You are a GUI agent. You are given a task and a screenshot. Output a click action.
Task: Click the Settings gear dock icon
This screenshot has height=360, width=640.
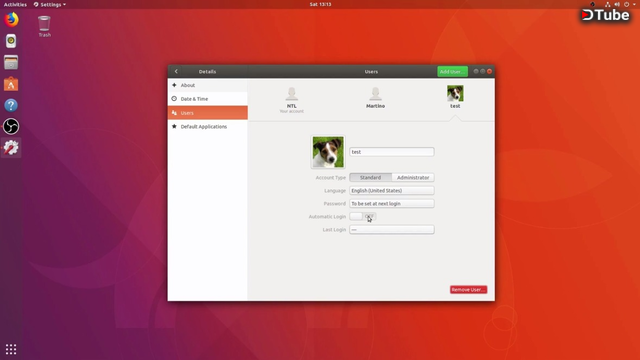(x=11, y=147)
